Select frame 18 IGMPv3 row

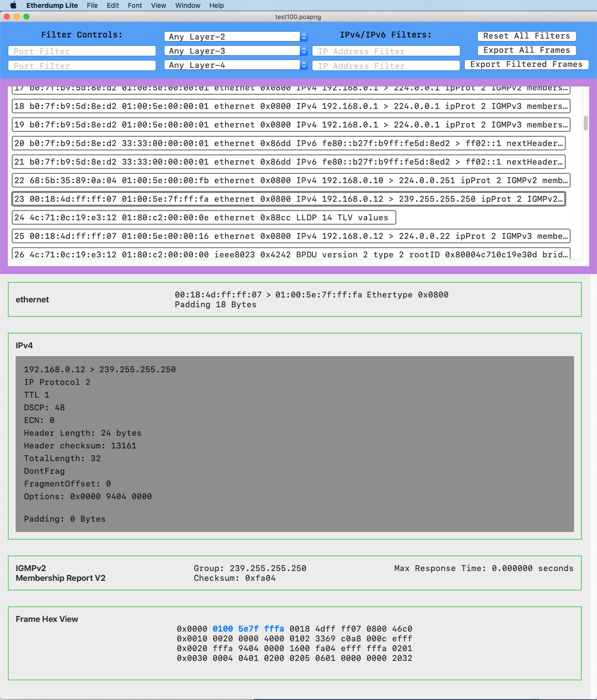pyautogui.click(x=291, y=106)
